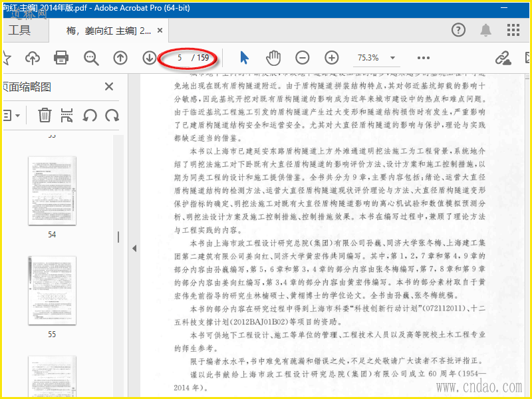Open the print pages icon in the thumbnail panel
This screenshot has height=399, width=532.
point(67,115)
